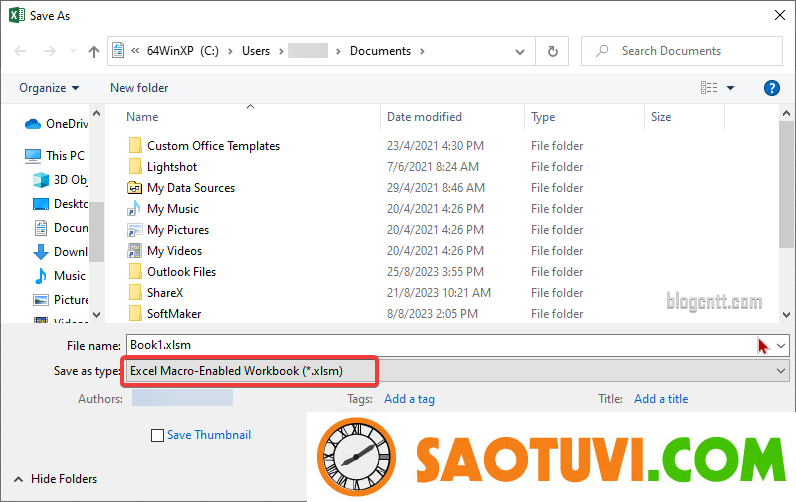Click the change view layout icon
The height and width of the screenshot is (502, 796).
point(709,88)
